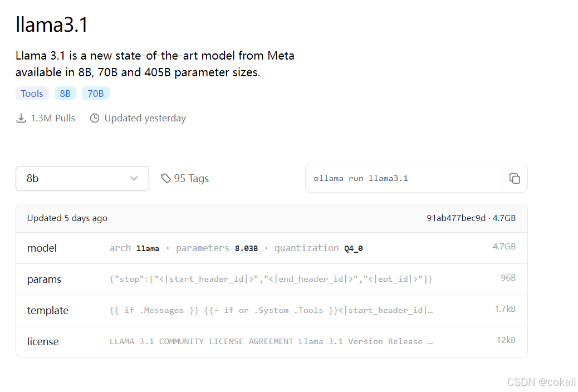The image size is (578, 392).
Task: Copy the ollama run command
Action: [x=515, y=179]
